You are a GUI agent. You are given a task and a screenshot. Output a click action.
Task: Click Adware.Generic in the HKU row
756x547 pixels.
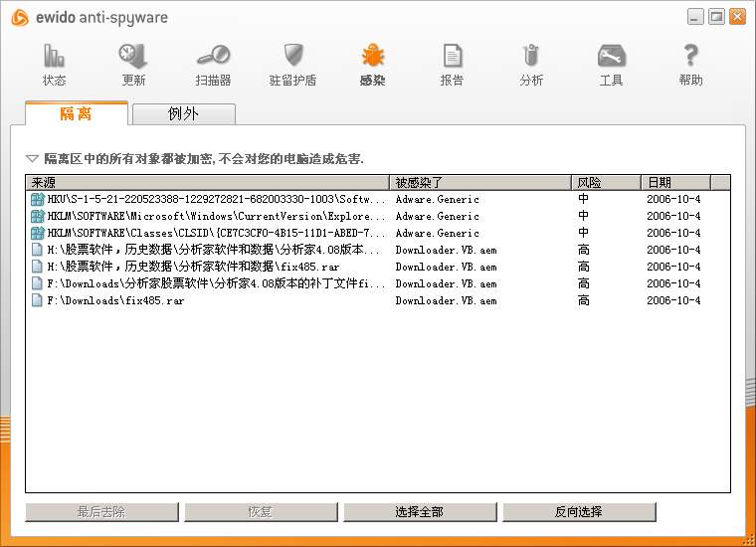click(438, 199)
